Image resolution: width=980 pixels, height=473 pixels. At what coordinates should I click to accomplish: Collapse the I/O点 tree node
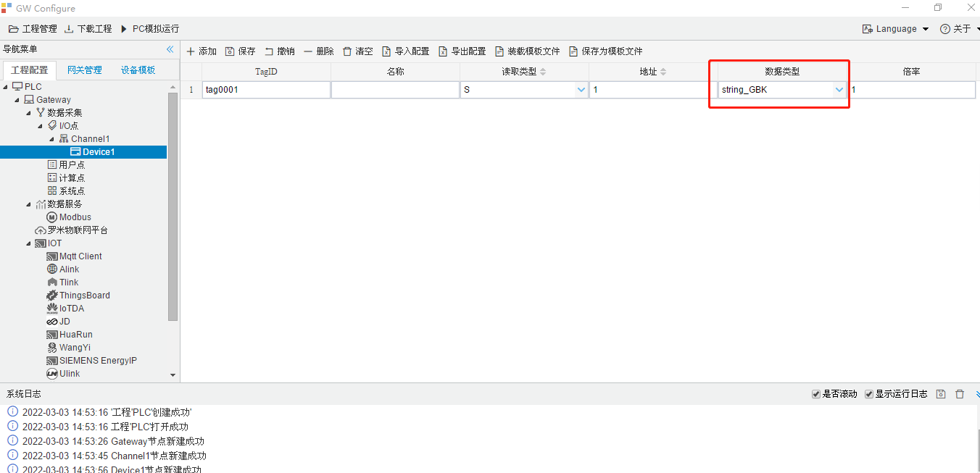click(x=41, y=126)
